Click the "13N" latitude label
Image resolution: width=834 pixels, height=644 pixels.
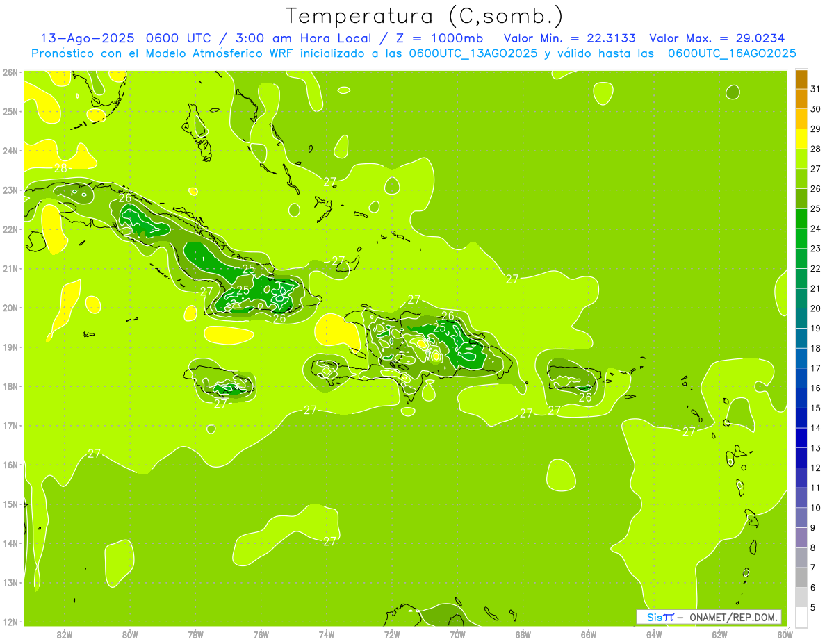coord(10,582)
